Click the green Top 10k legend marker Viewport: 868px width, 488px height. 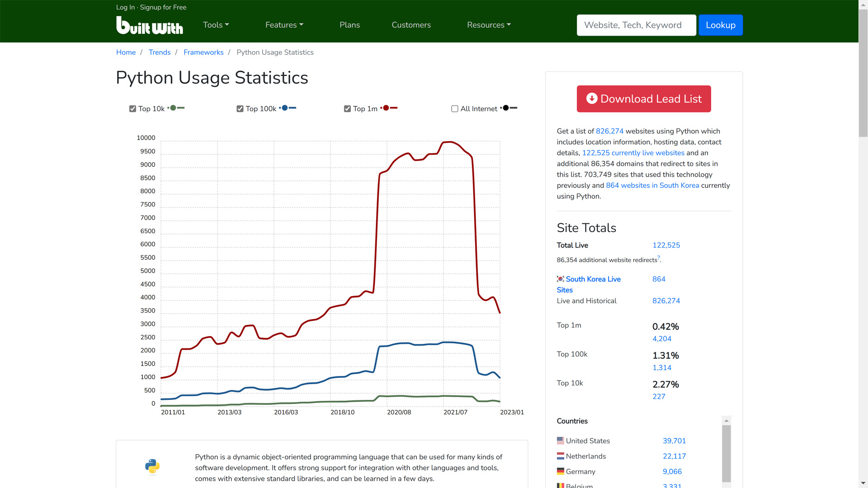click(176, 108)
